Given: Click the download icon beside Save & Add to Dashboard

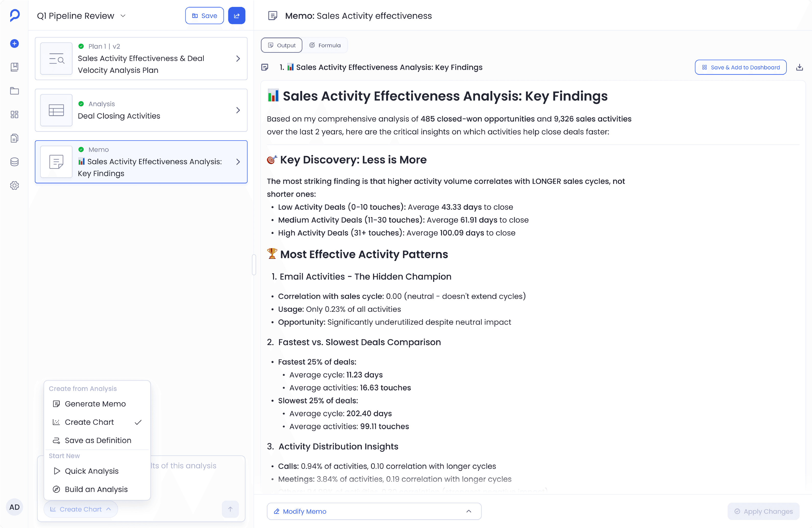Looking at the screenshot, I should pyautogui.click(x=799, y=67).
